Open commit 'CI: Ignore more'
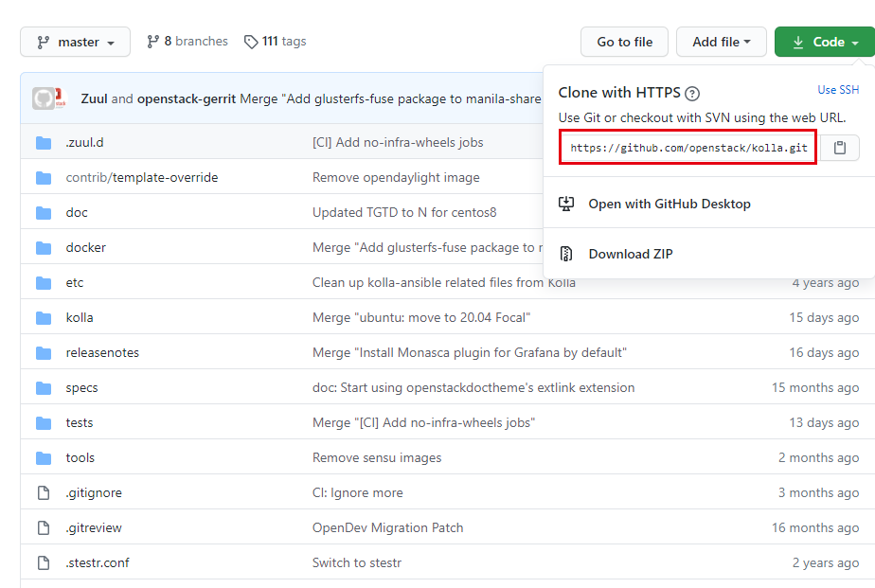The width and height of the screenshot is (875, 588). click(358, 493)
